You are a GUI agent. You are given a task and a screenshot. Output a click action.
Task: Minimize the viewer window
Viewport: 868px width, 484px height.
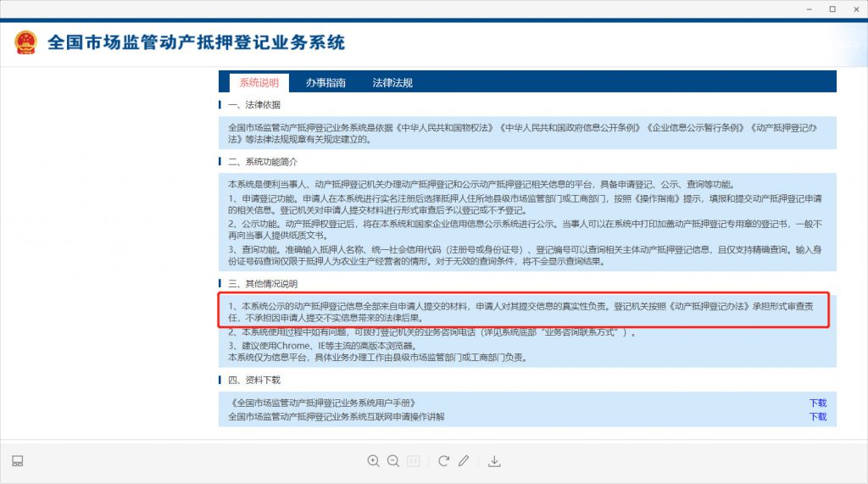coord(810,8)
